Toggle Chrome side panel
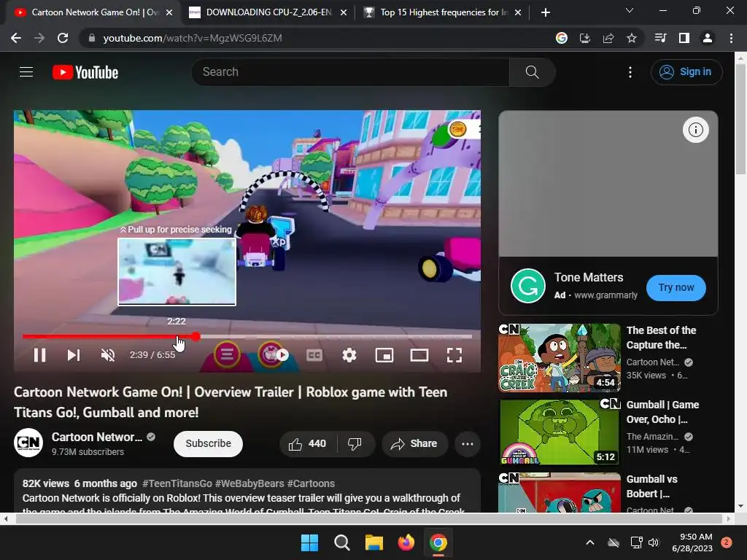747x560 pixels. click(684, 38)
